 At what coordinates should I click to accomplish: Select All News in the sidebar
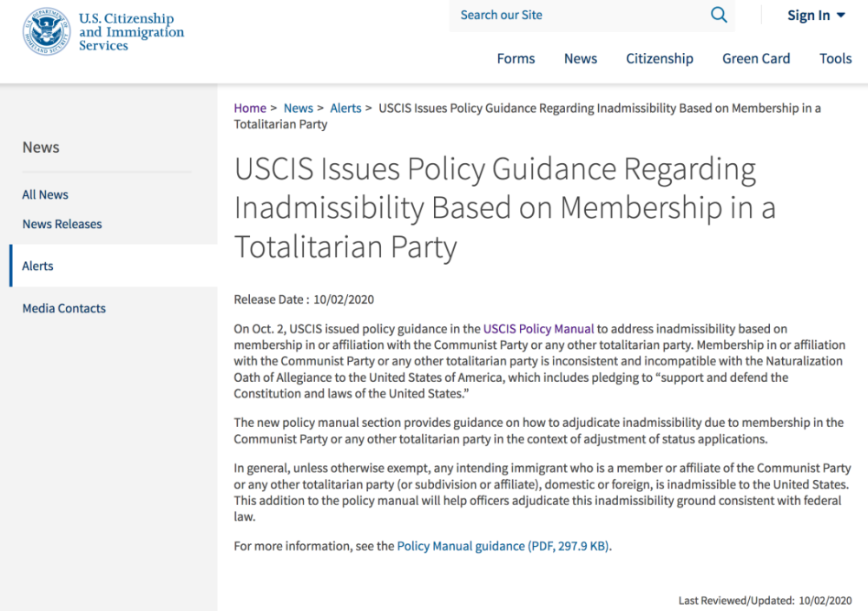45,194
